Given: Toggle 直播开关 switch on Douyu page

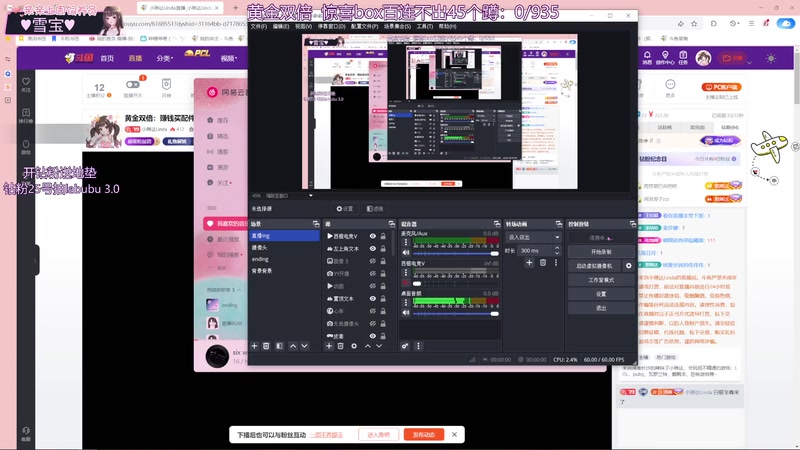Looking at the screenshot, I should pyautogui.click(x=133, y=85).
